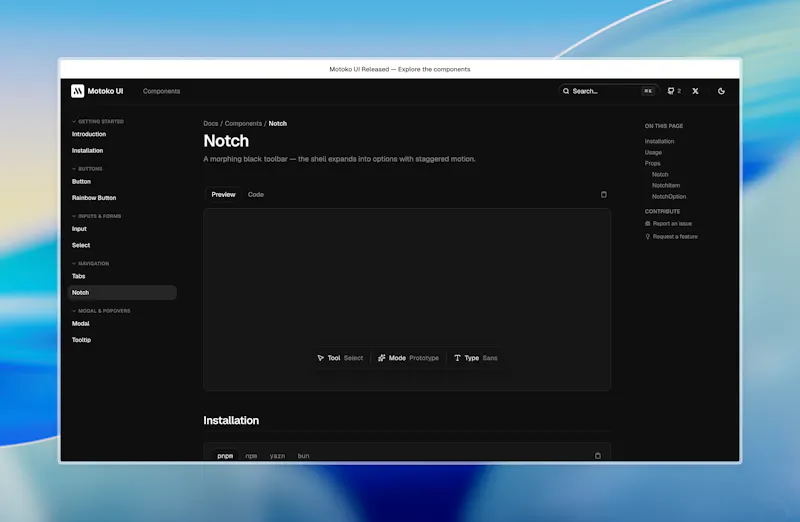Open the Modal component page
The width and height of the screenshot is (800, 522).
point(81,324)
